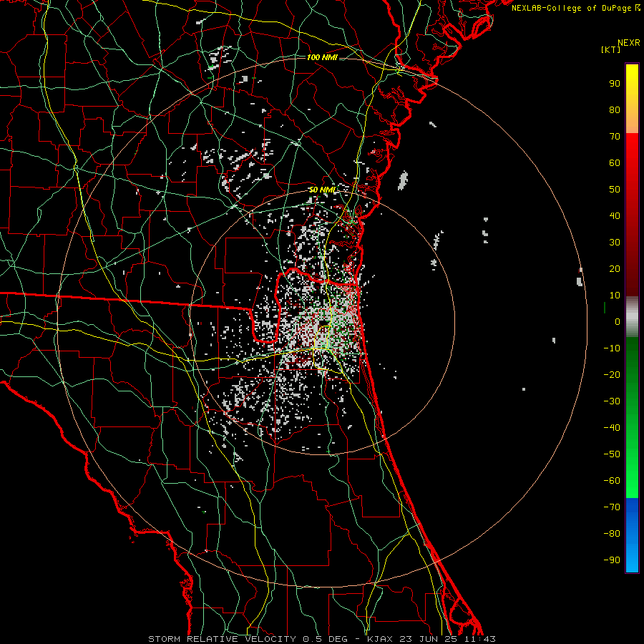The height and width of the screenshot is (644, 644).
Task: Click the [KT] units label
Action: click(x=611, y=49)
